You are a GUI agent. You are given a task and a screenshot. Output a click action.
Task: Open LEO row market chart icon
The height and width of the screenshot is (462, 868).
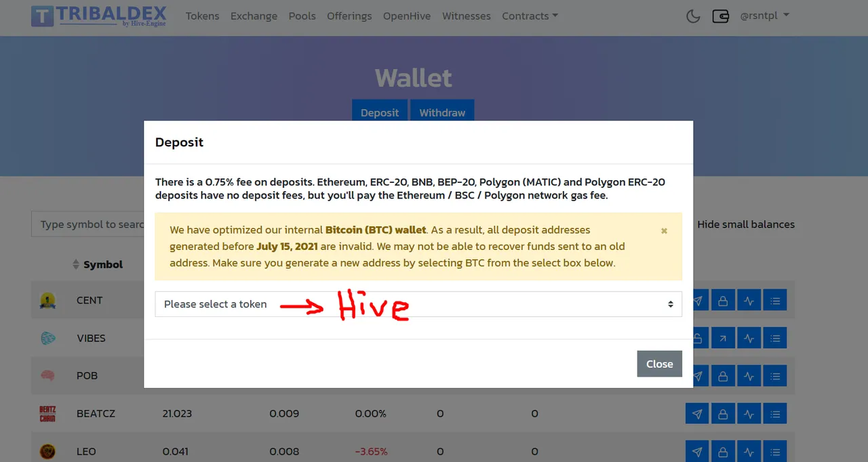pyautogui.click(x=749, y=451)
